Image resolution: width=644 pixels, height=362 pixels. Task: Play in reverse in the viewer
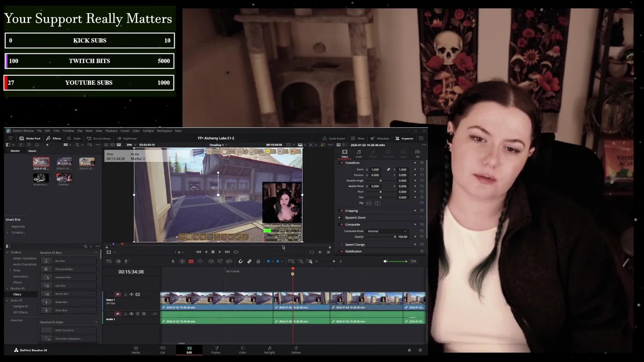pos(206,252)
